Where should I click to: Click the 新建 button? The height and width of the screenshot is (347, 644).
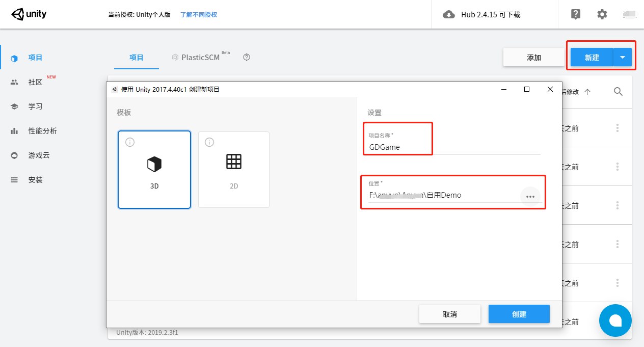[x=592, y=58]
